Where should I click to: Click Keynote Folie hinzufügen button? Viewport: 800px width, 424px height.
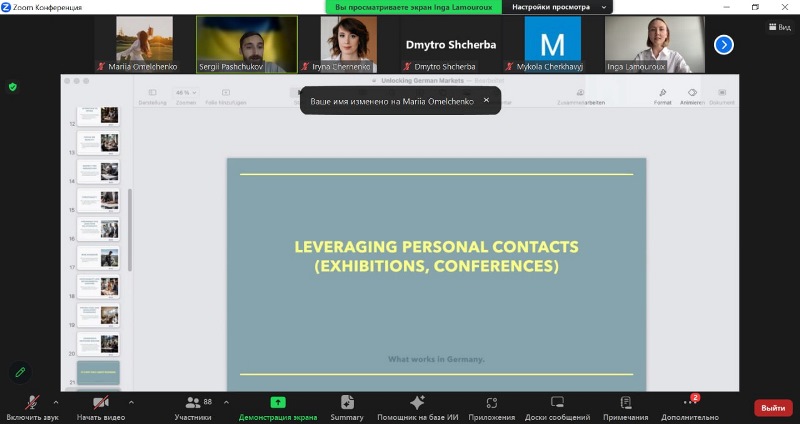point(226,96)
